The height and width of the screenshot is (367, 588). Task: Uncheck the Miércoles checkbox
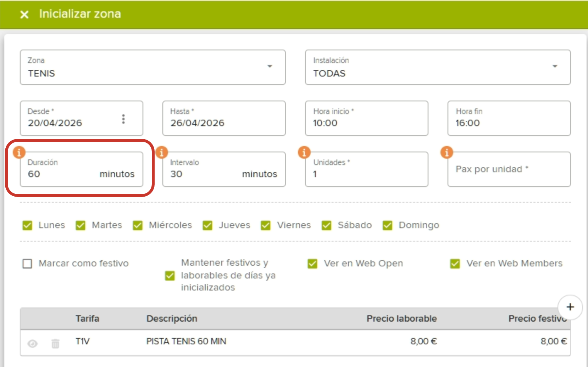click(x=138, y=225)
